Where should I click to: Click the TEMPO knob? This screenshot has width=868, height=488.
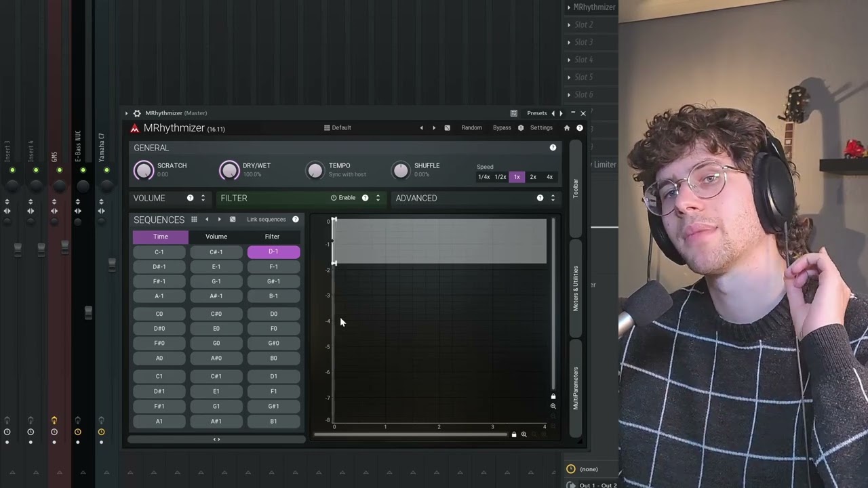315,170
